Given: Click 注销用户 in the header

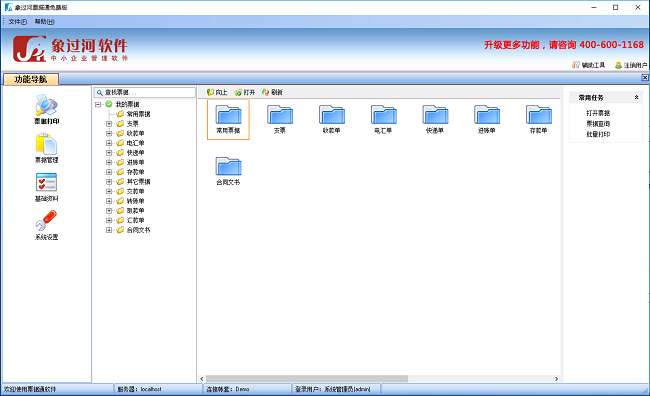Looking at the screenshot, I should click(x=631, y=65).
